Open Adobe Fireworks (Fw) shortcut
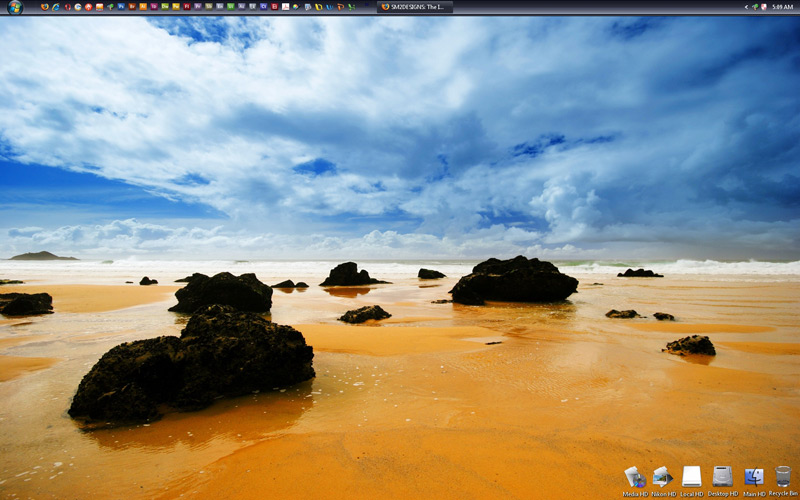Viewport: 800px width, 500px height. point(176,7)
